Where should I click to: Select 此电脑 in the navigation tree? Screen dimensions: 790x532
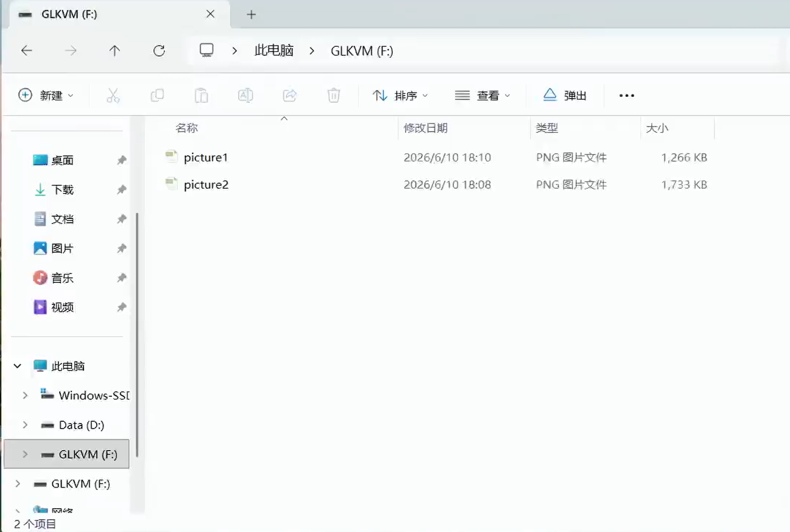(x=68, y=366)
